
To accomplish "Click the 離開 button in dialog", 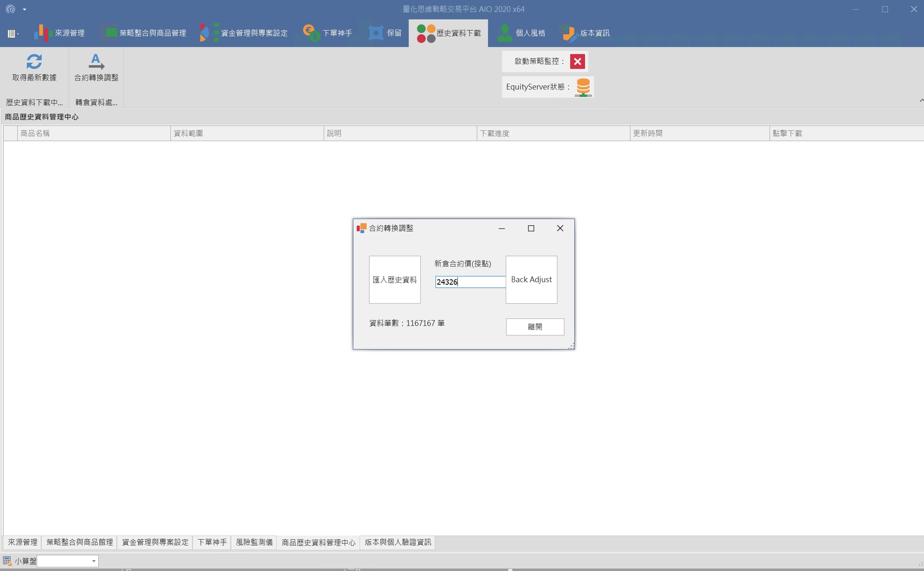I will 535,327.
